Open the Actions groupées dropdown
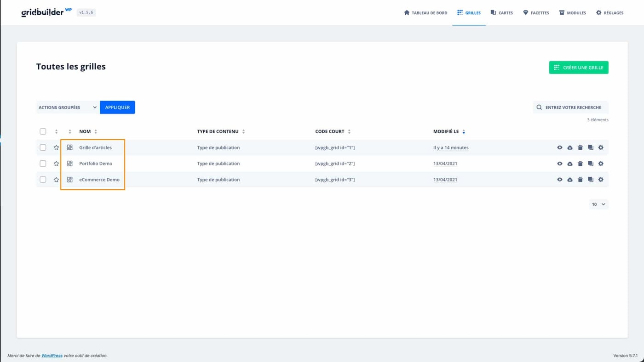The image size is (644, 362). 67,107
